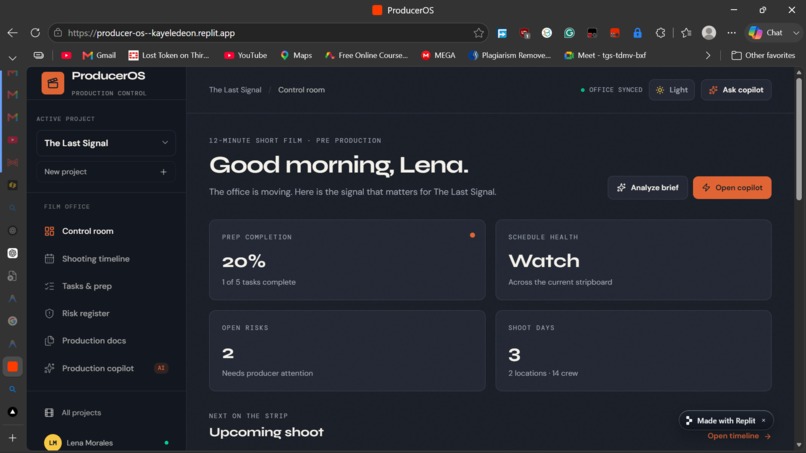The height and width of the screenshot is (453, 806).
Task: Open the browser extensions puzzle icon
Action: [x=661, y=33]
